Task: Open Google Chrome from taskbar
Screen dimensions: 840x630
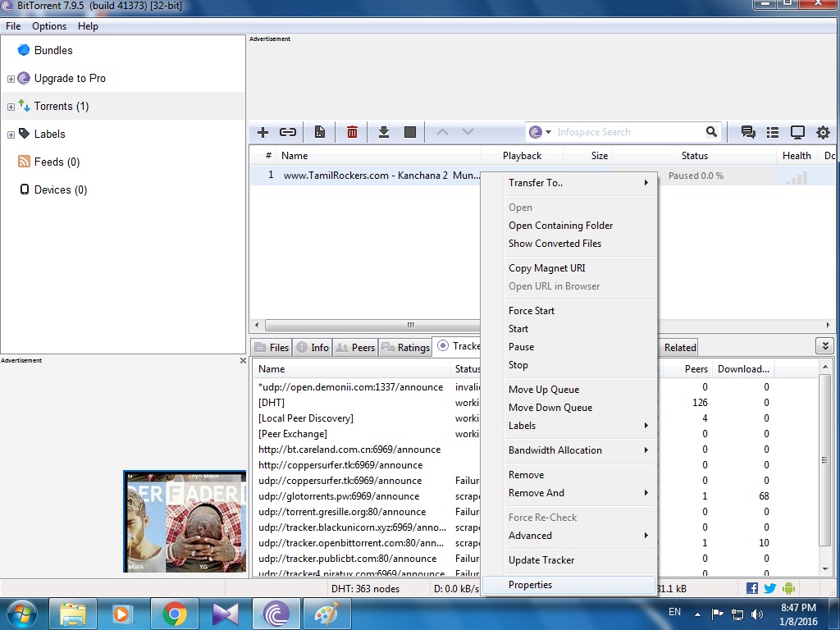Action: click(175, 614)
